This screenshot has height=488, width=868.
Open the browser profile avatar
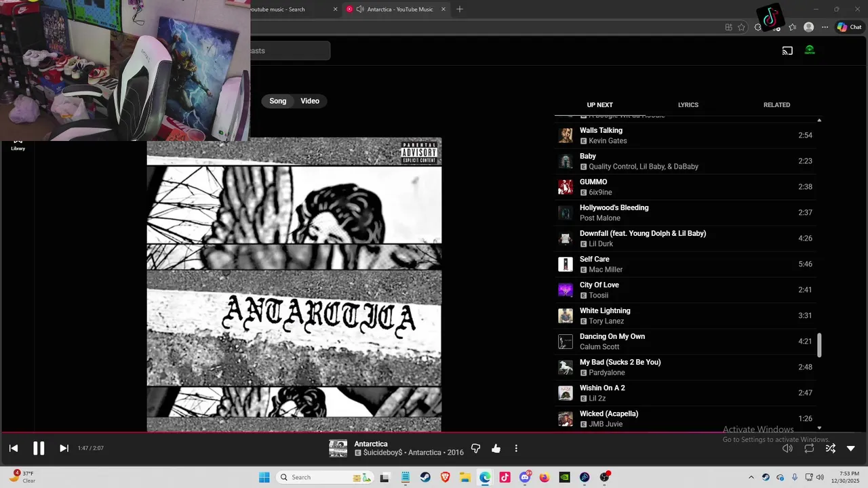point(808,27)
